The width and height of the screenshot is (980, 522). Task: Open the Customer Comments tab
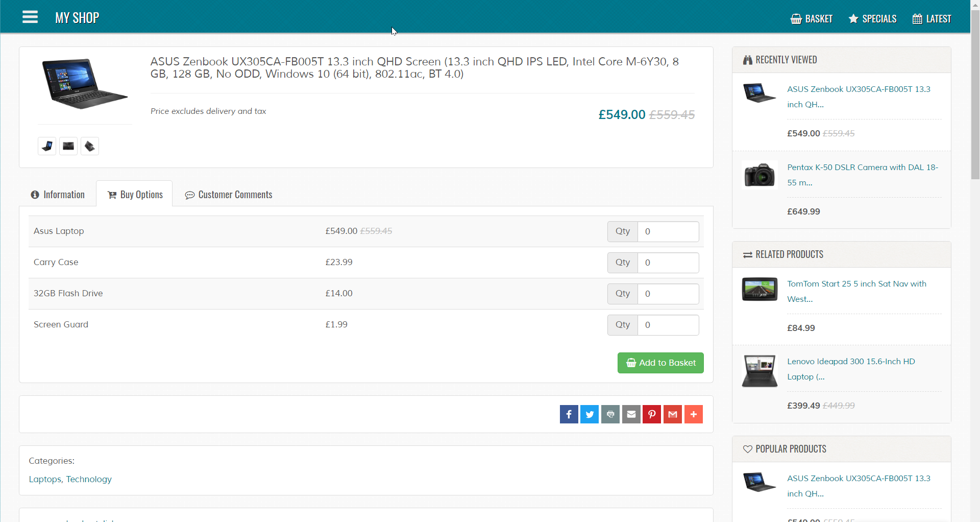[229, 195]
